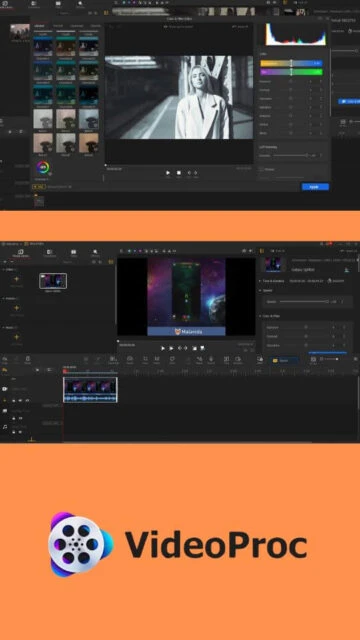Add music with the Music plus icon
Image resolution: width=360 pixels, height=640 pixels.
[17, 337]
